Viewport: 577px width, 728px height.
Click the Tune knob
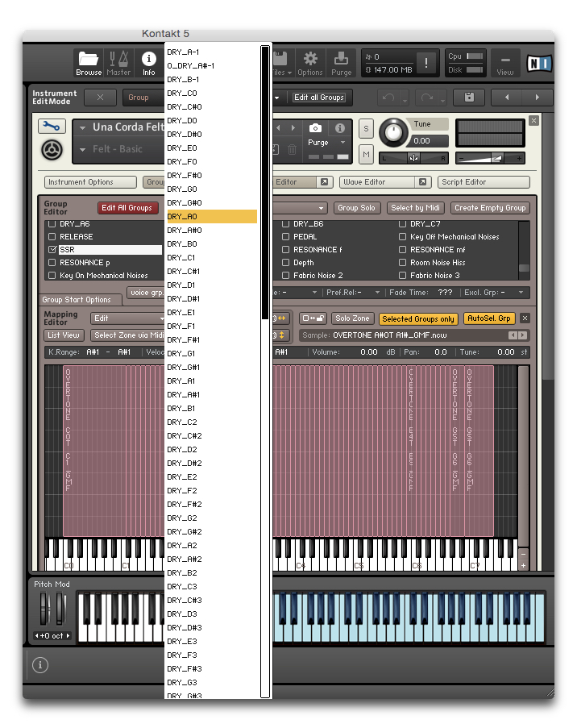tap(393, 132)
